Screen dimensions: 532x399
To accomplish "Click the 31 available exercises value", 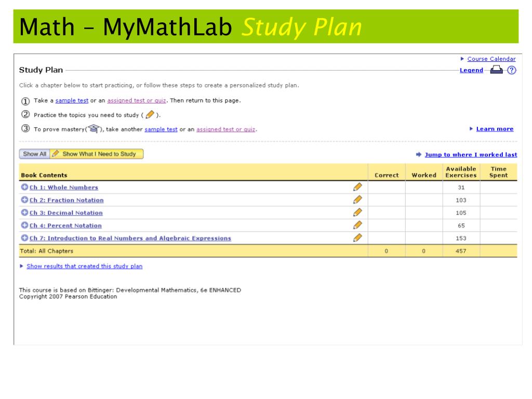I will (461, 187).
